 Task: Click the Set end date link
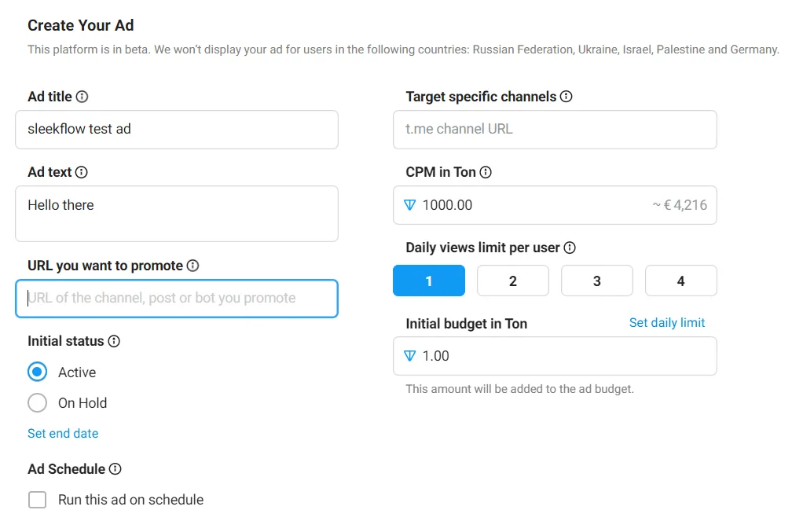tap(62, 433)
